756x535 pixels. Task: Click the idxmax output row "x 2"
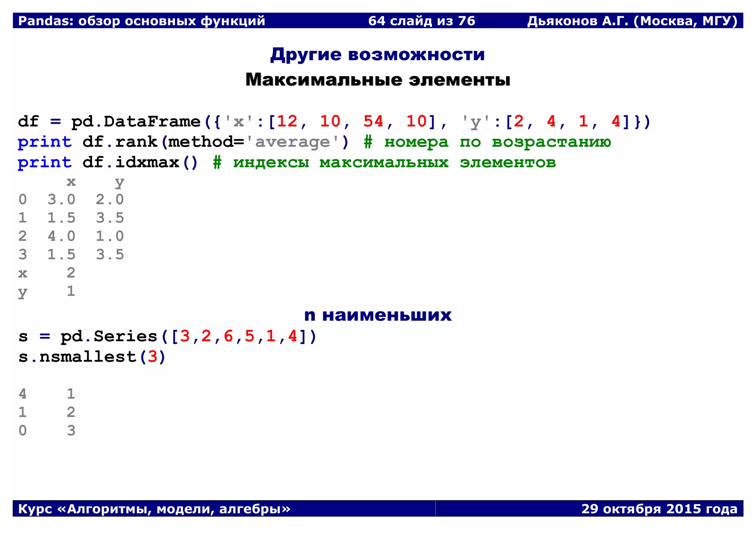pos(47,273)
